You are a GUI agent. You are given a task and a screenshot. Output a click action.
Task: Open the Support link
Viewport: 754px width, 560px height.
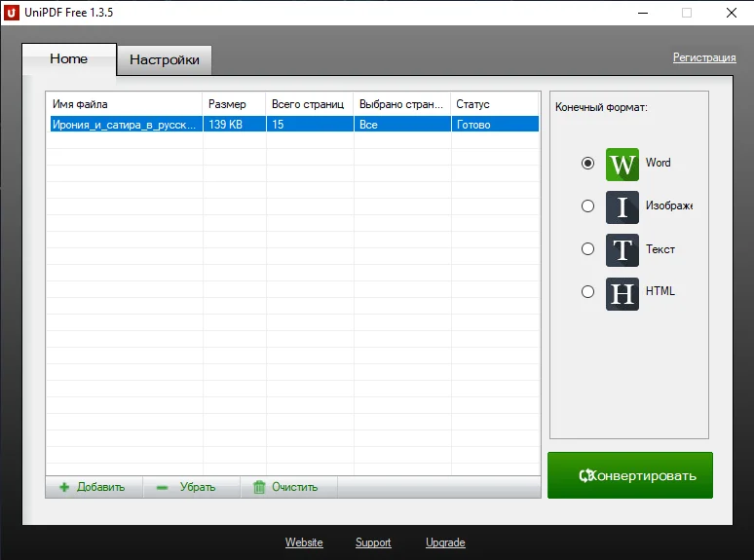373,542
